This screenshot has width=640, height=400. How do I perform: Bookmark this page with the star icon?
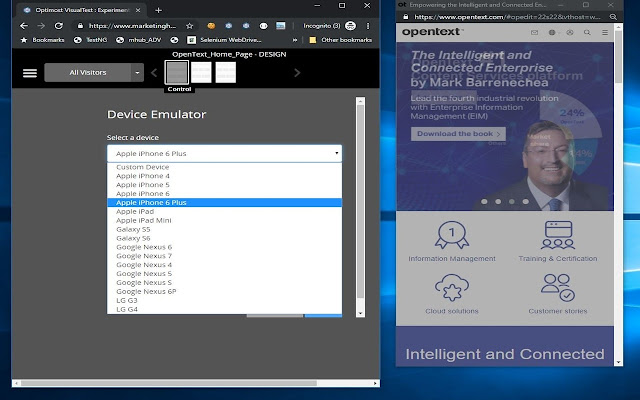point(189,26)
